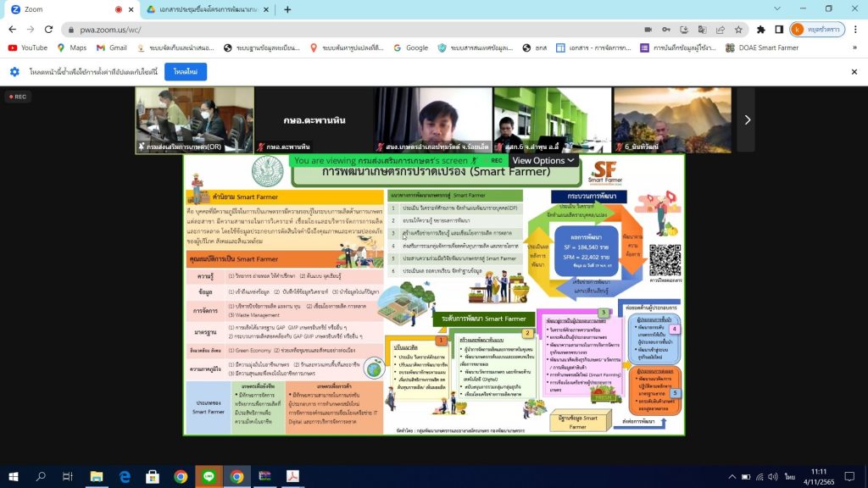
Task: Click the pwa.zoom.us address bar
Action: pos(339,29)
